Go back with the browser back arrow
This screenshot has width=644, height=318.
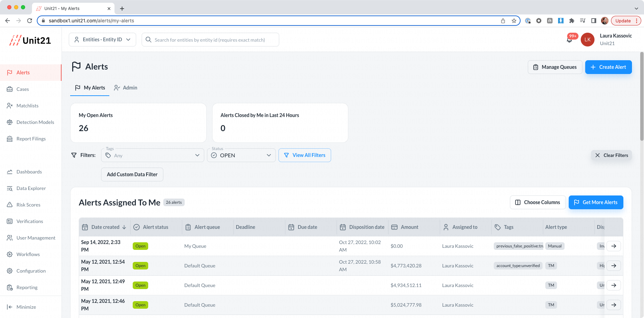8,21
